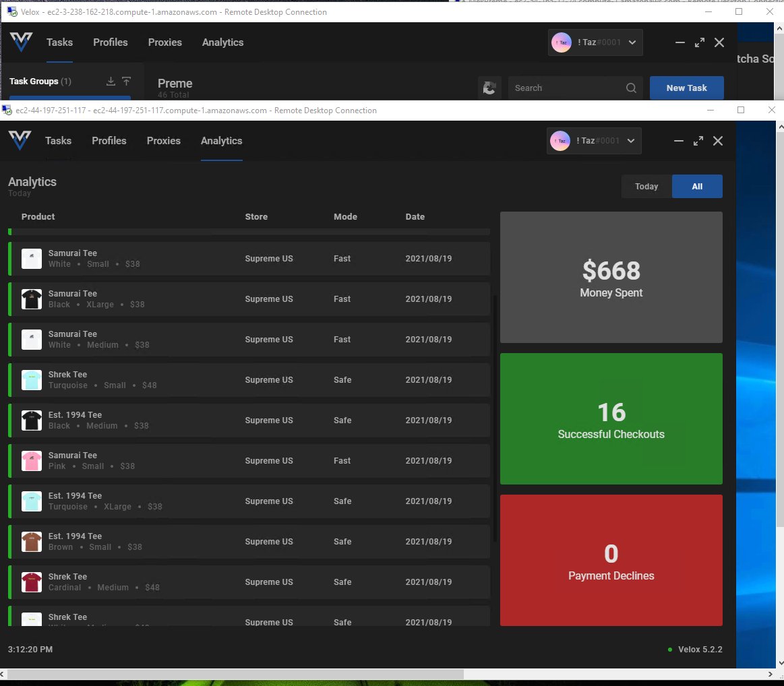Click the Product column header

pos(38,216)
